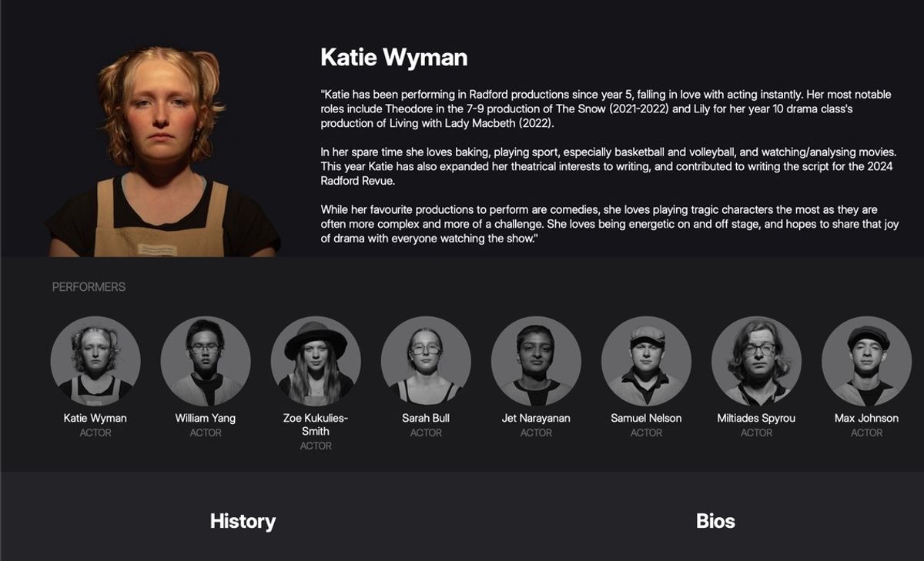924x561 pixels.
Task: Click the round photo above Jet Narayanan
Action: click(x=536, y=361)
